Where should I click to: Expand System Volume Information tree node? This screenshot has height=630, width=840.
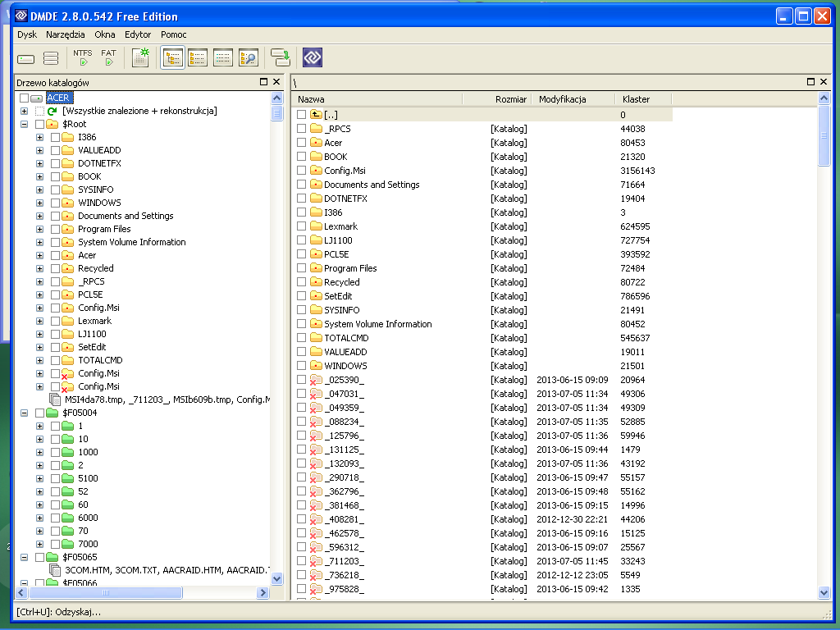(x=39, y=242)
